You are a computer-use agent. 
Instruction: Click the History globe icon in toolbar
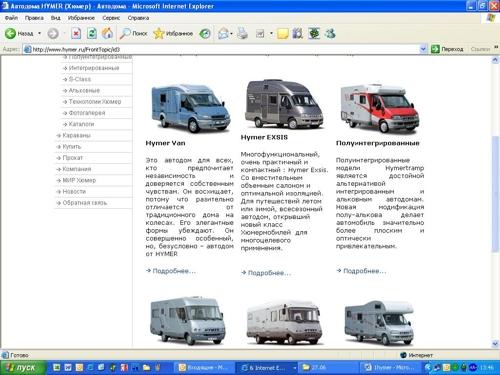205,33
